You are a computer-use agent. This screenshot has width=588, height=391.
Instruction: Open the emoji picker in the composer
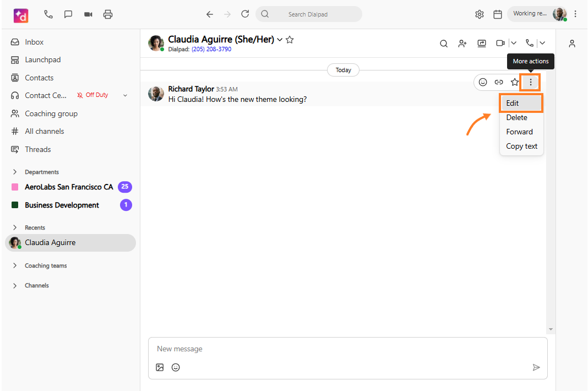pos(176,367)
